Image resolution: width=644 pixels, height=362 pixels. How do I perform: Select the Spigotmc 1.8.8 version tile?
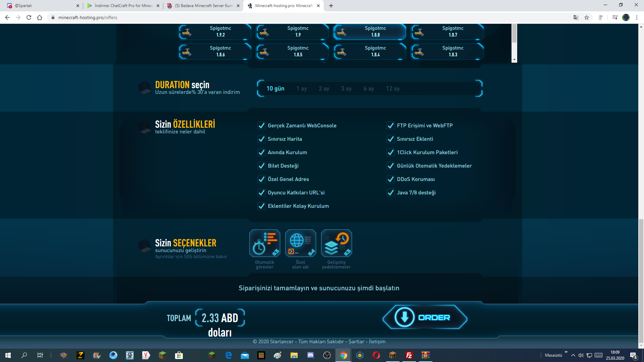[370, 32]
